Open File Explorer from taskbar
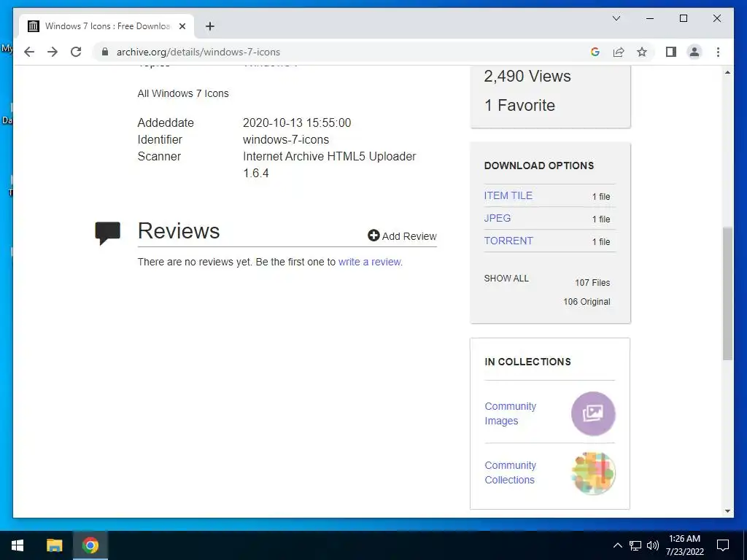Viewport: 747px width, 560px height. [54, 545]
